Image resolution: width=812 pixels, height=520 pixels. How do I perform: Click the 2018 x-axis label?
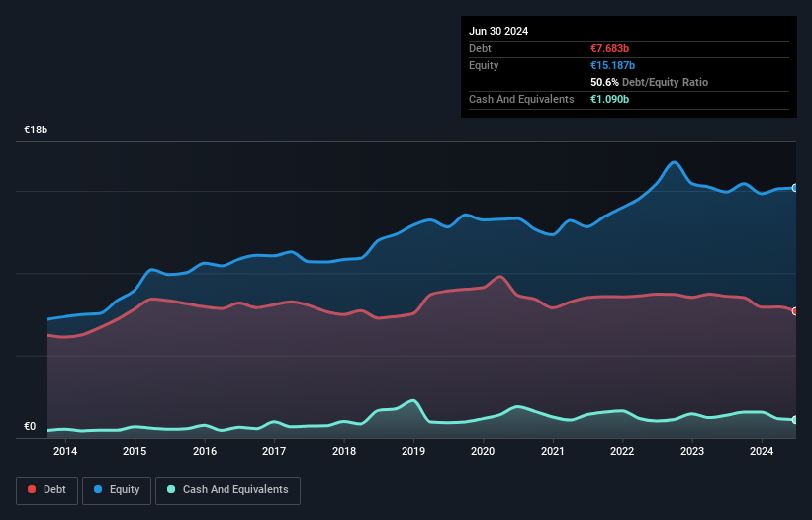tap(344, 451)
